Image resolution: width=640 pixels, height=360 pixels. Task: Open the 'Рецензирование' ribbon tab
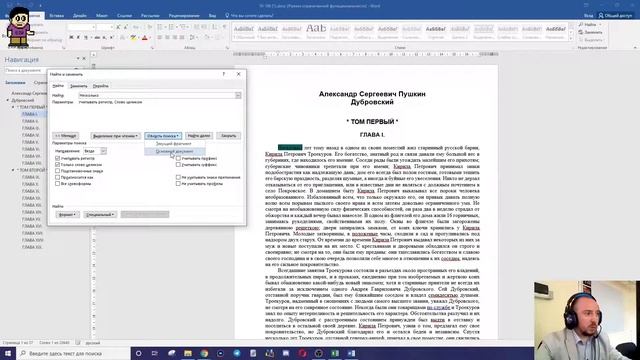click(184, 16)
